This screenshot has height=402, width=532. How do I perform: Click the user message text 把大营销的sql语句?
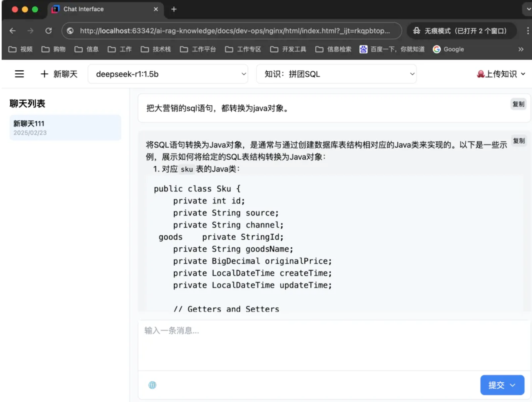[x=217, y=108]
